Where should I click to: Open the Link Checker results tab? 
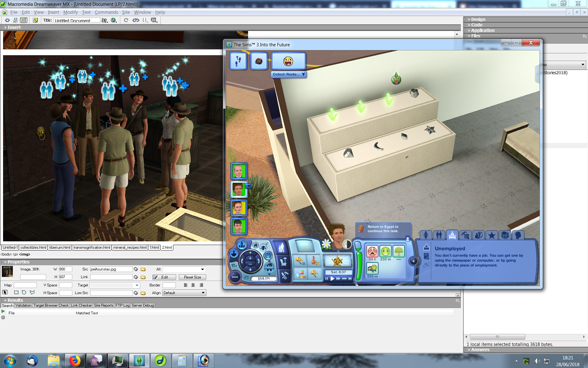click(81, 305)
